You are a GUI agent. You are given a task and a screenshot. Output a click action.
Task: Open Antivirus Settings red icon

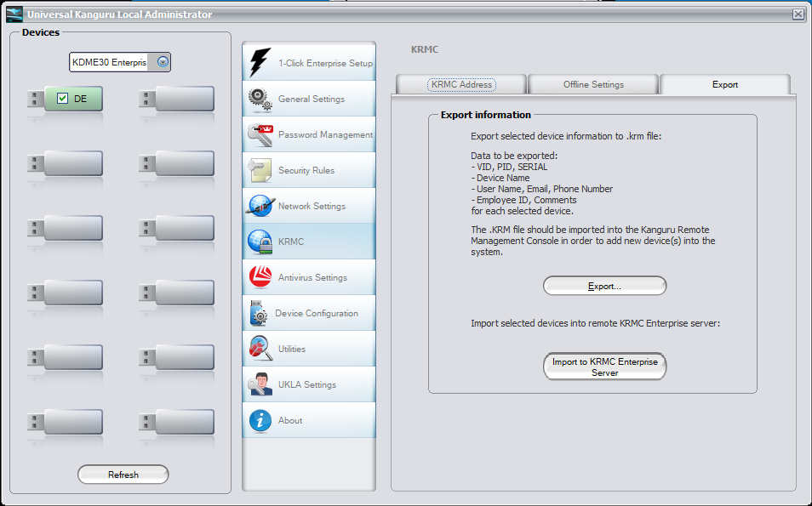[260, 277]
